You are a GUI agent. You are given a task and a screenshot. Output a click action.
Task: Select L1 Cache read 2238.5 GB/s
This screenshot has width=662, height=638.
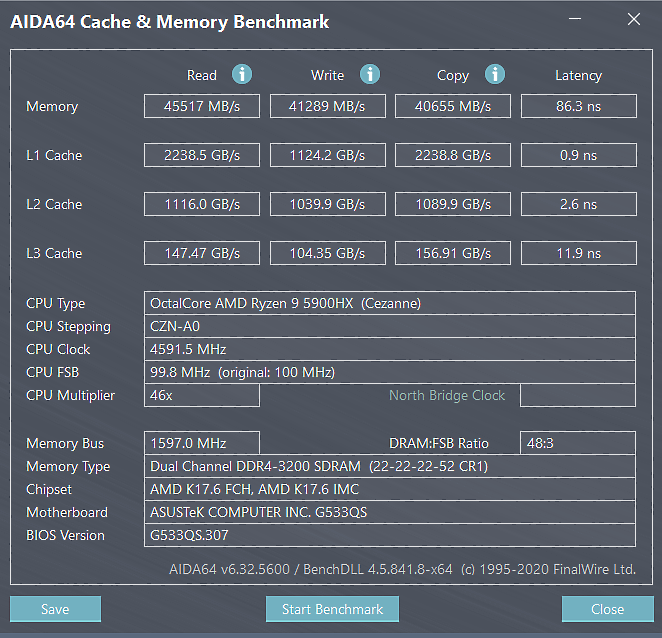(202, 155)
